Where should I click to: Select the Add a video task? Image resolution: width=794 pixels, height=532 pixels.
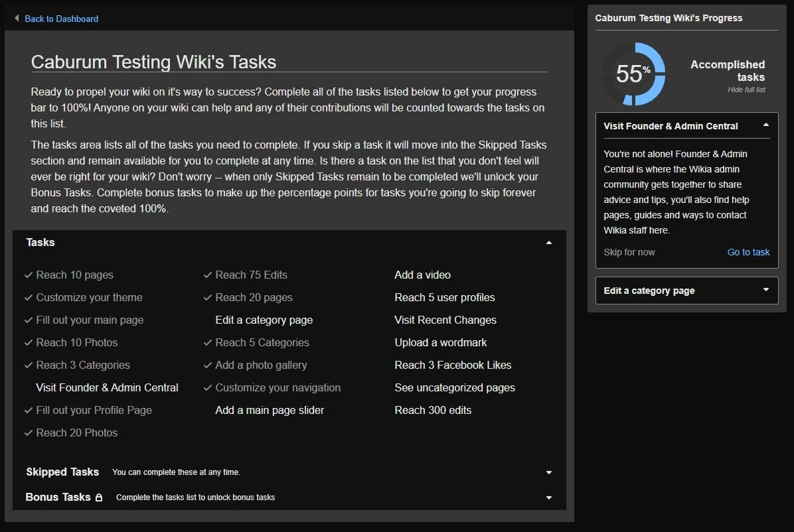(x=422, y=275)
